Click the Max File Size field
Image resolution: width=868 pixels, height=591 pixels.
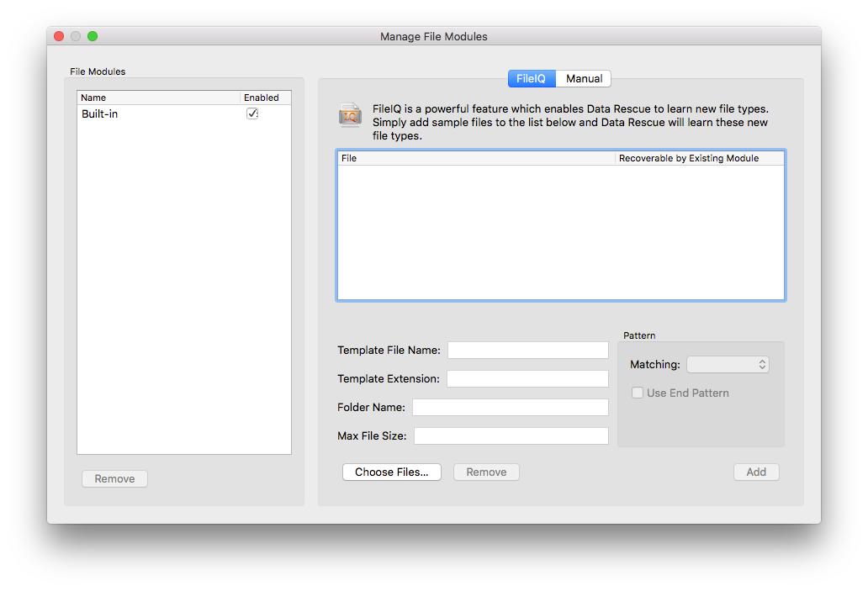pyautogui.click(x=511, y=435)
